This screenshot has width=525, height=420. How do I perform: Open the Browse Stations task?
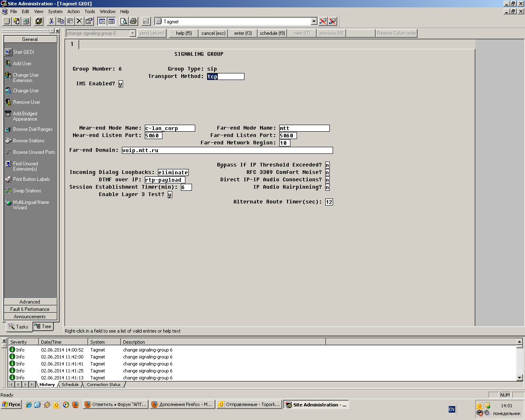click(x=25, y=141)
